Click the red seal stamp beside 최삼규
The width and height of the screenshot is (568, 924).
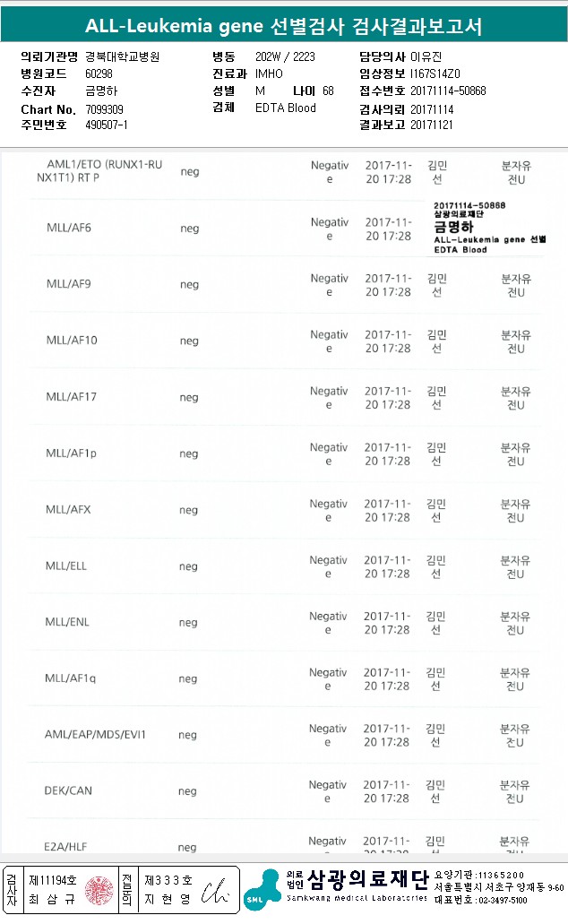[x=97, y=890]
